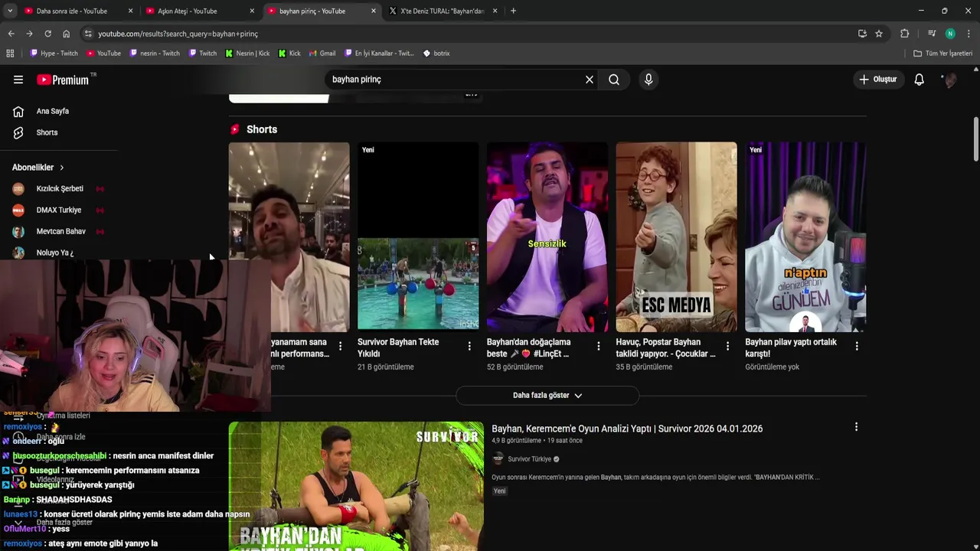
Task: Start voice search with the microphone icon
Action: pyautogui.click(x=648, y=80)
